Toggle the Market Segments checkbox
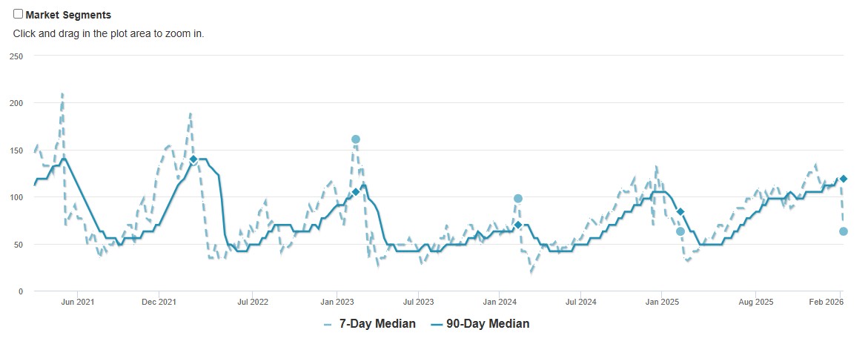This screenshot has width=868, height=347. [19, 14]
